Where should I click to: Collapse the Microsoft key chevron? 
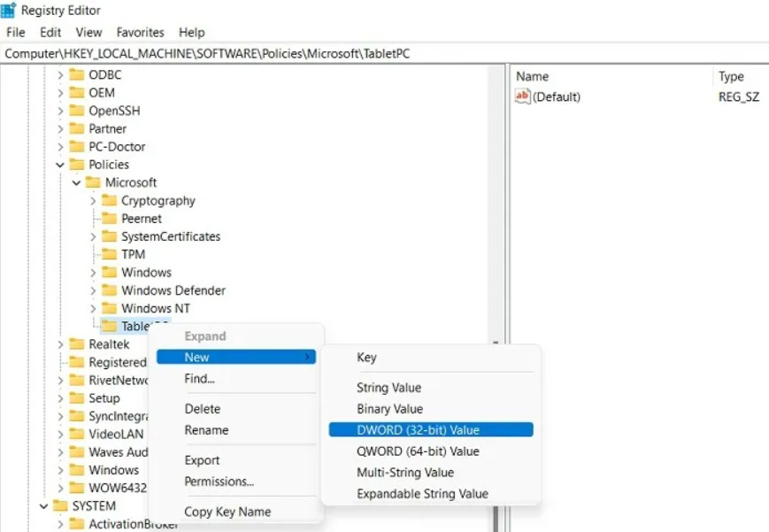[x=77, y=182]
